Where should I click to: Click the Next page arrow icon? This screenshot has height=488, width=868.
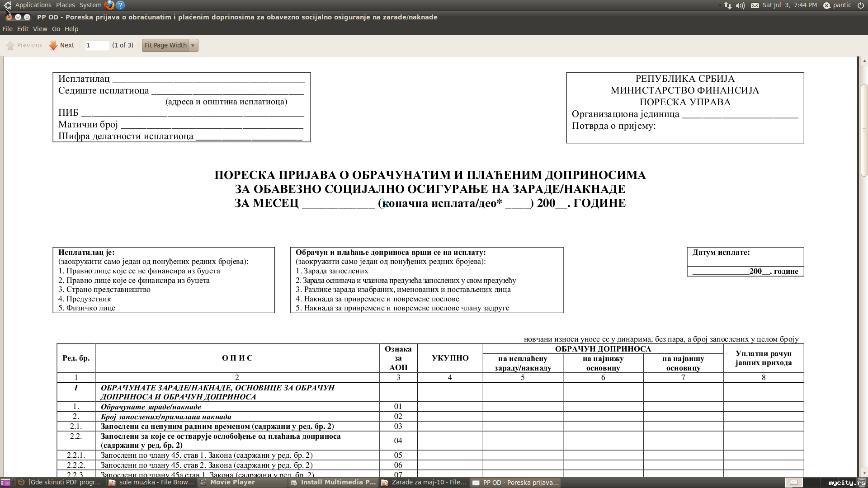(x=53, y=45)
